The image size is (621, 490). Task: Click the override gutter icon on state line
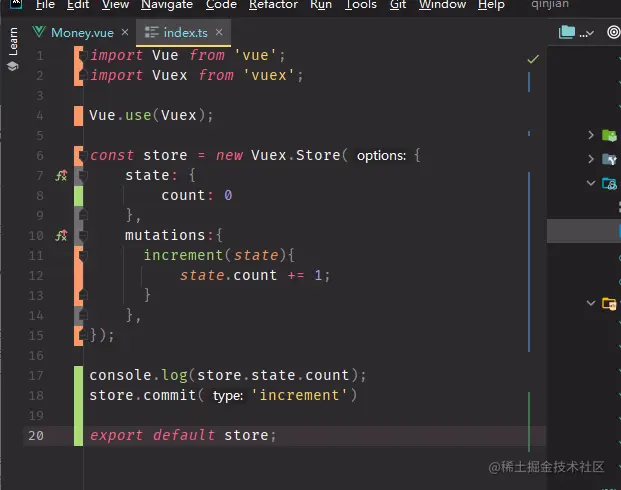point(61,175)
